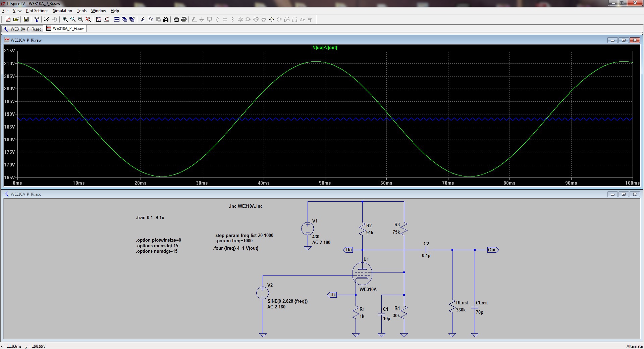Click the Out net label in schematic
The width and height of the screenshot is (644, 349).
(x=492, y=250)
